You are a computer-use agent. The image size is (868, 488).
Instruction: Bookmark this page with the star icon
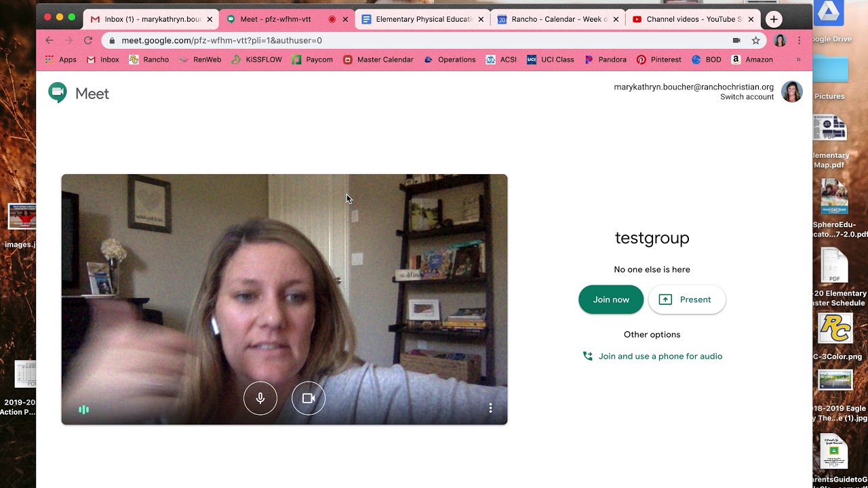click(x=755, y=41)
